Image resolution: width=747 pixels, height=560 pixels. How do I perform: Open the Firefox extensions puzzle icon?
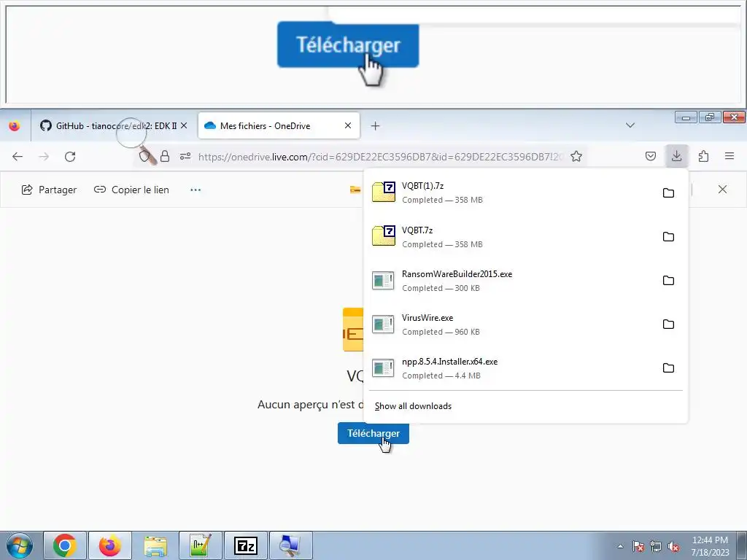tap(703, 156)
